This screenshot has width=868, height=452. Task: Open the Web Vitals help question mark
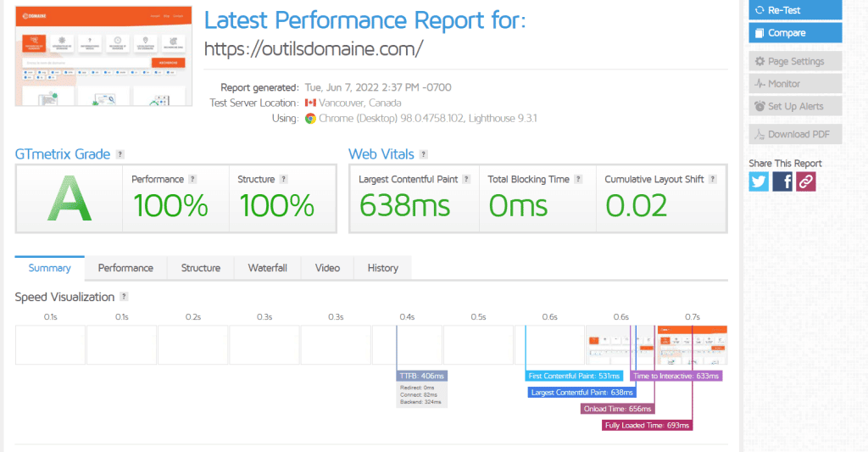[x=424, y=154]
